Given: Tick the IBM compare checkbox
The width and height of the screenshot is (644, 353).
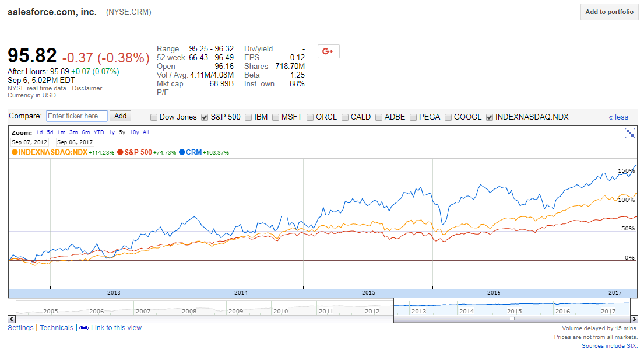Looking at the screenshot, I should (248, 117).
